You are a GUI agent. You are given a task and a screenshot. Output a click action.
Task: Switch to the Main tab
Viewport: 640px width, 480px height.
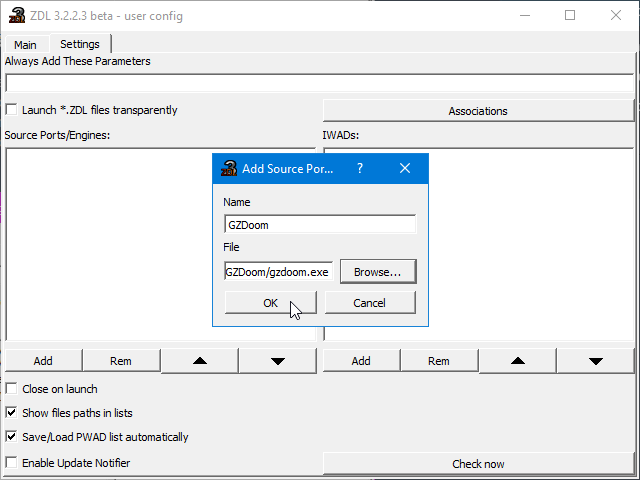25,45
